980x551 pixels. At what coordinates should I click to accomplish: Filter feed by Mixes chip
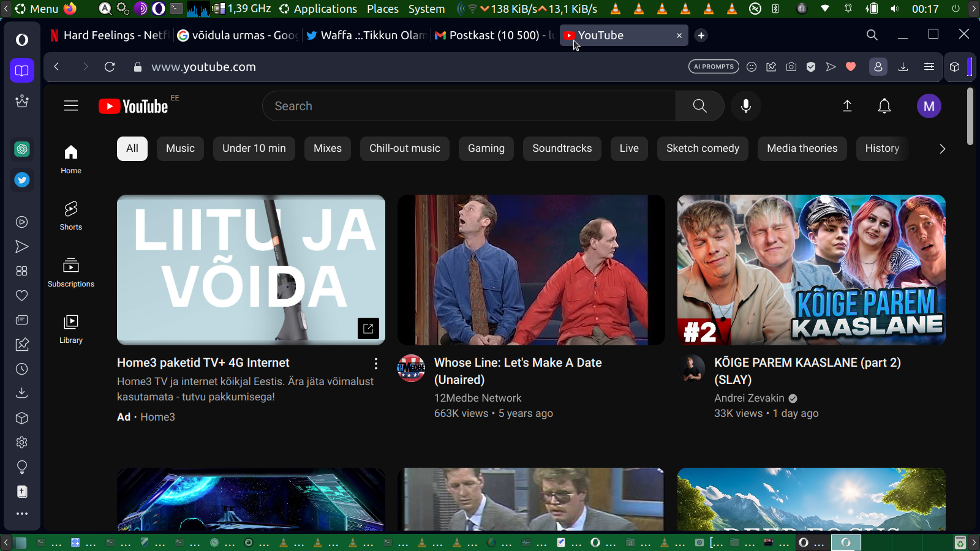(x=328, y=149)
